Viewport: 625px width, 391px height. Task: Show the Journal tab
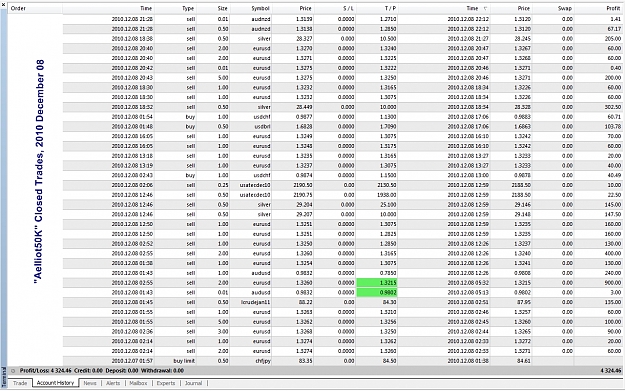tap(193, 383)
